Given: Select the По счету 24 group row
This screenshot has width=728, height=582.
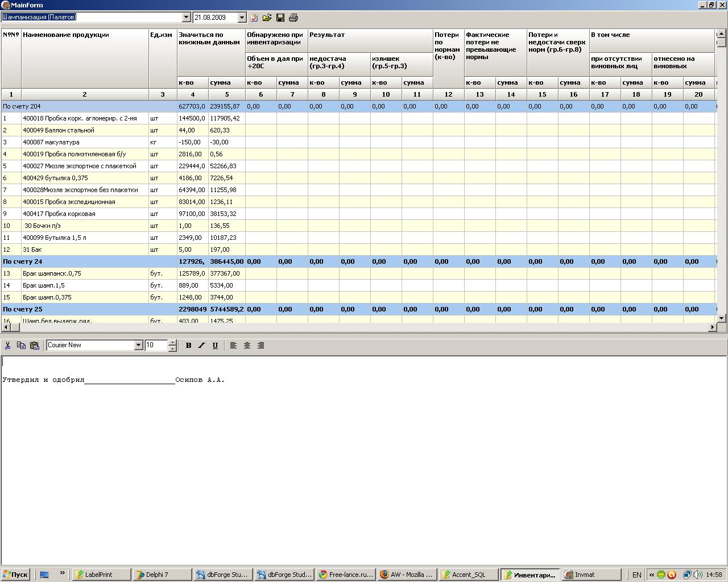Looking at the screenshot, I should 85,261.
